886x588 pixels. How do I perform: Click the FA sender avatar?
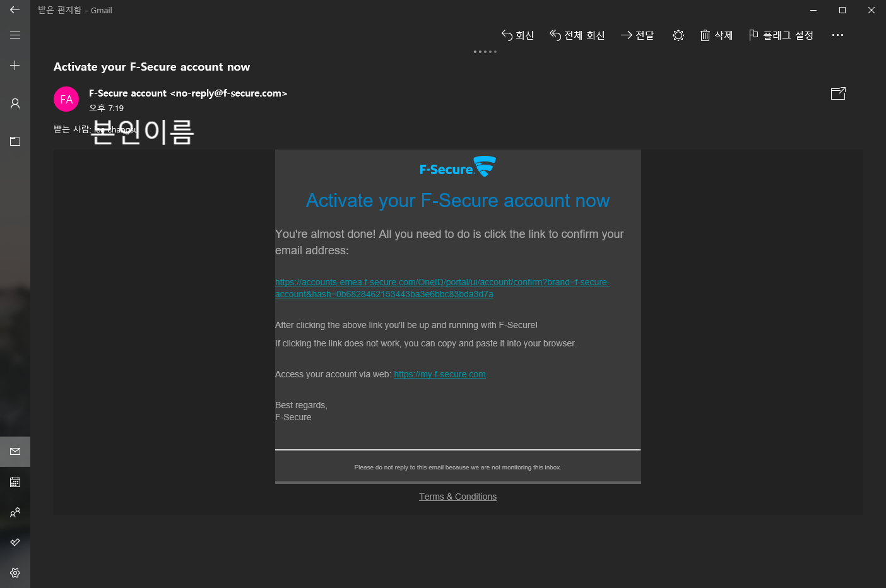click(x=66, y=99)
